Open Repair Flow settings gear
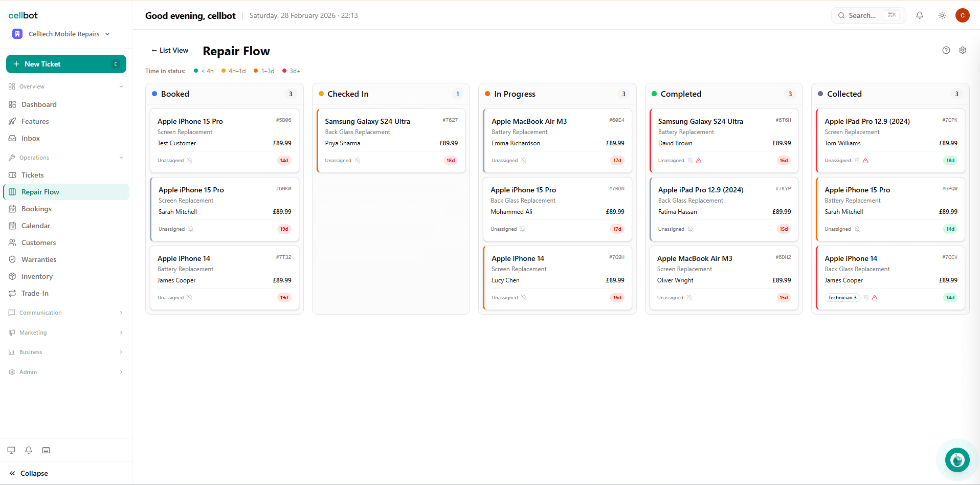980x485 pixels. [x=963, y=50]
